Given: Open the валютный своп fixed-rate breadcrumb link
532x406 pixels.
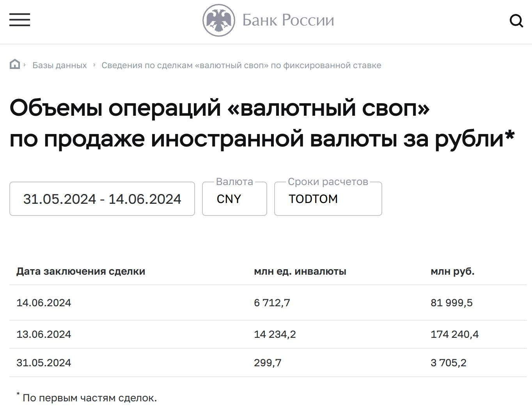Looking at the screenshot, I should (241, 65).
